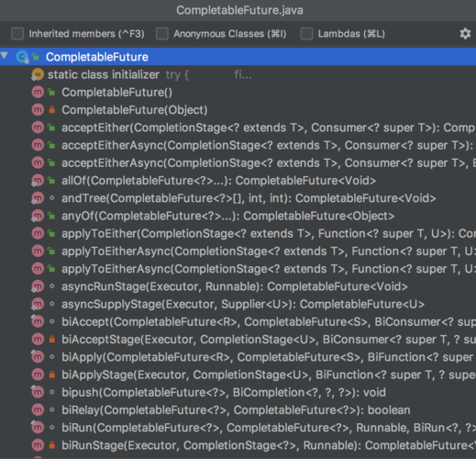Select the applyToEither method
Screen dimensions: 476x459
238,233
